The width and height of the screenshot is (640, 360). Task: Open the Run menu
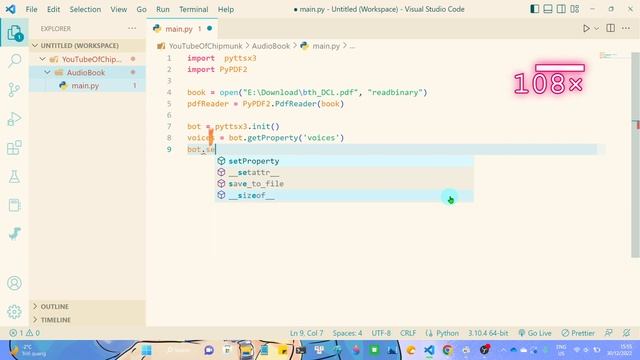pos(162,9)
